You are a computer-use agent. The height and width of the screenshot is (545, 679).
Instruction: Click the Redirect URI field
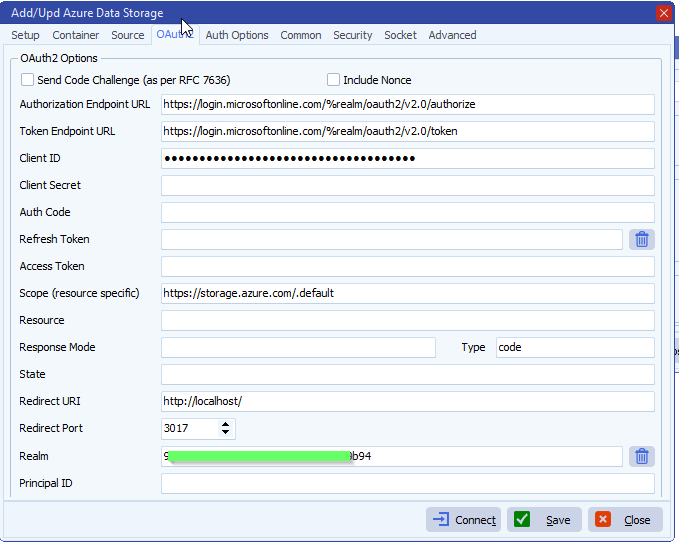(x=407, y=401)
